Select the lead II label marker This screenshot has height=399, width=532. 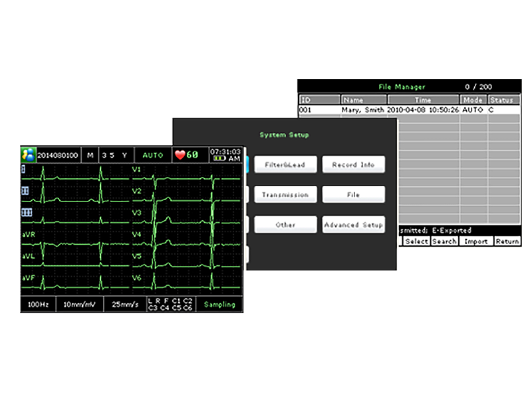coord(25,191)
